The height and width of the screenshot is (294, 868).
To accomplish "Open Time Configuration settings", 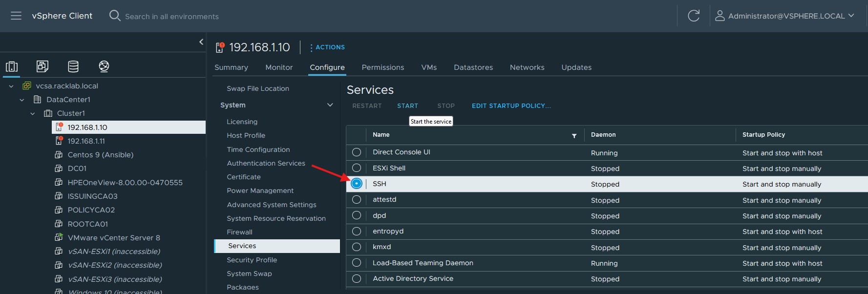I will point(258,149).
